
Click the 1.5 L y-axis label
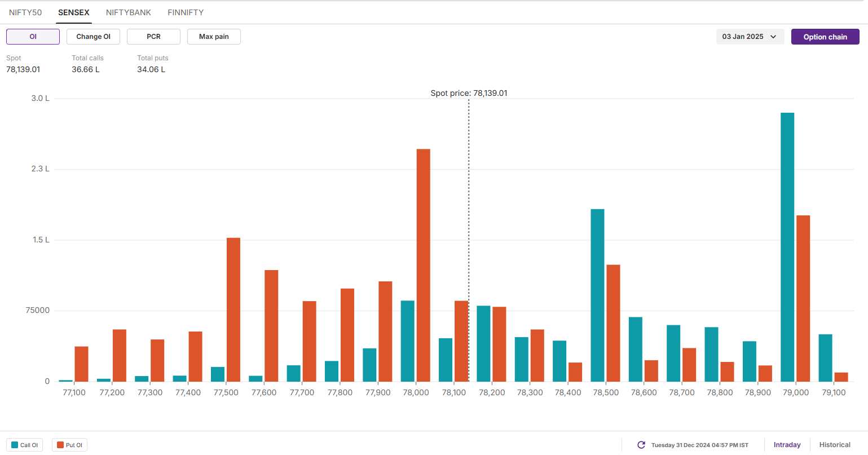(x=40, y=240)
